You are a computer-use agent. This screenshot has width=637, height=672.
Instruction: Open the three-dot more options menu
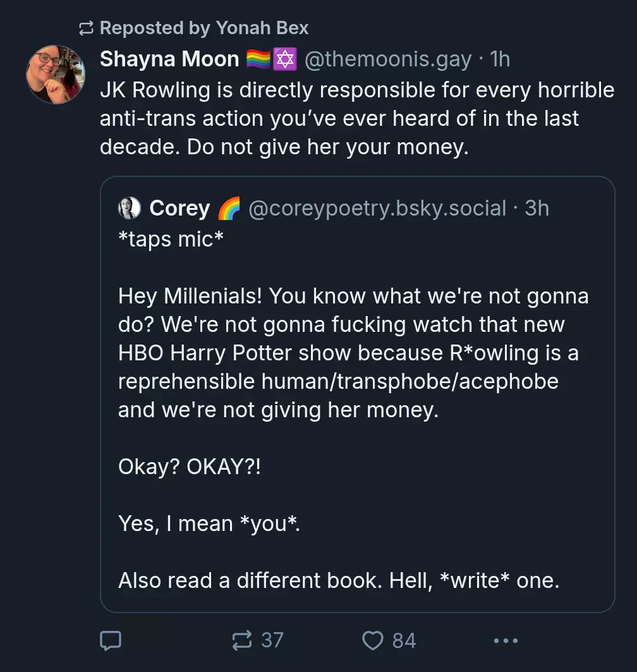(x=506, y=641)
